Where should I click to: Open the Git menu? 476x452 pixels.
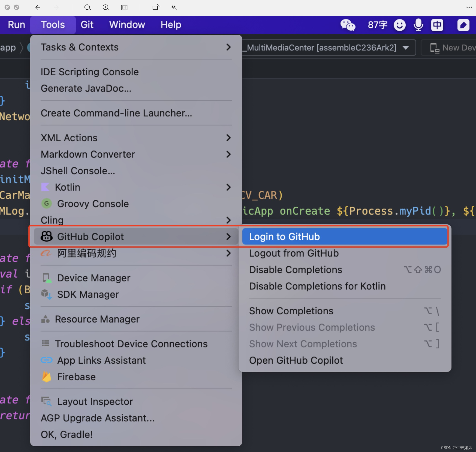coord(87,25)
